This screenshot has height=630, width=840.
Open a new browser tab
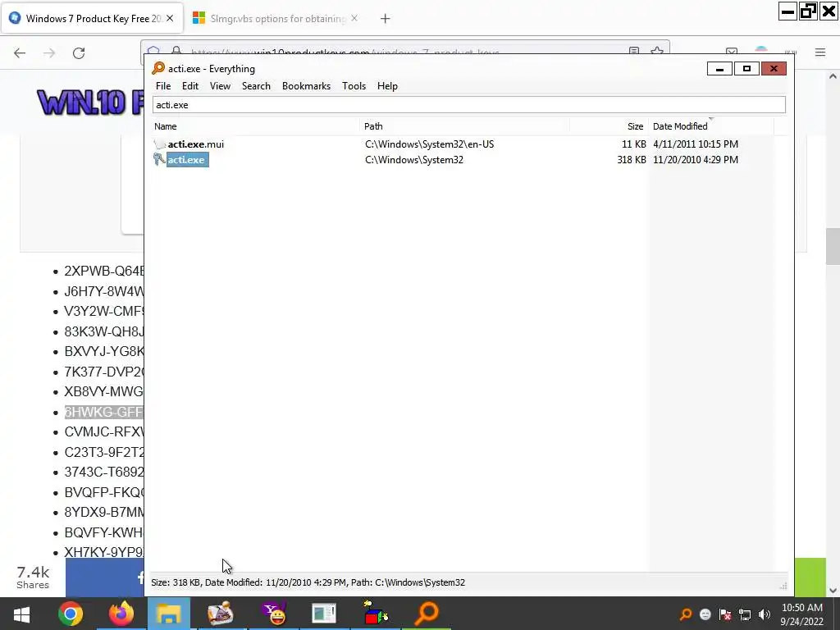pos(385,19)
